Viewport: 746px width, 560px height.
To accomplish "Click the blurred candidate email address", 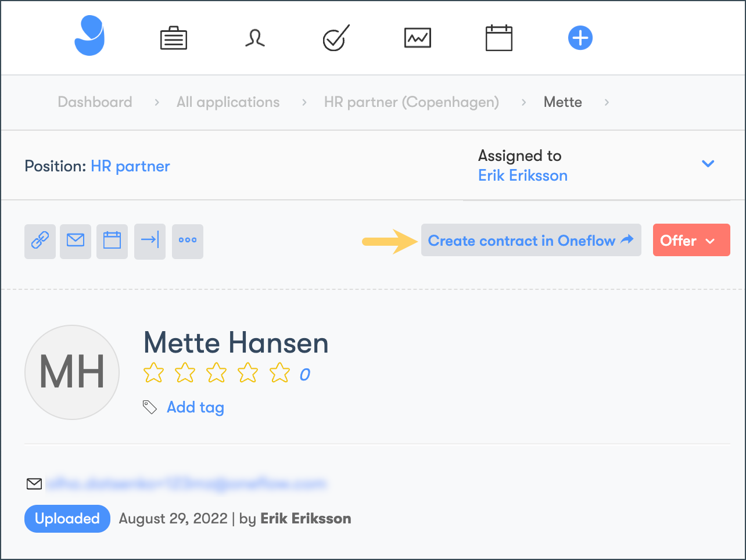I will [x=186, y=483].
